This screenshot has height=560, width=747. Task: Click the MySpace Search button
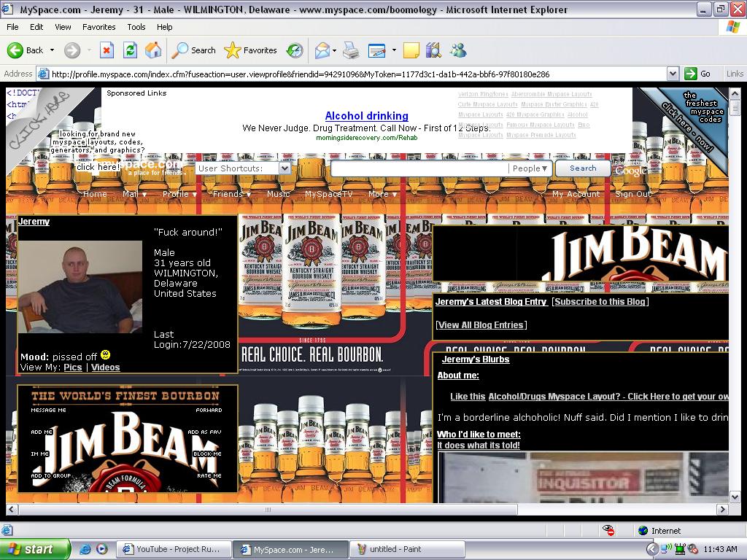coord(583,168)
